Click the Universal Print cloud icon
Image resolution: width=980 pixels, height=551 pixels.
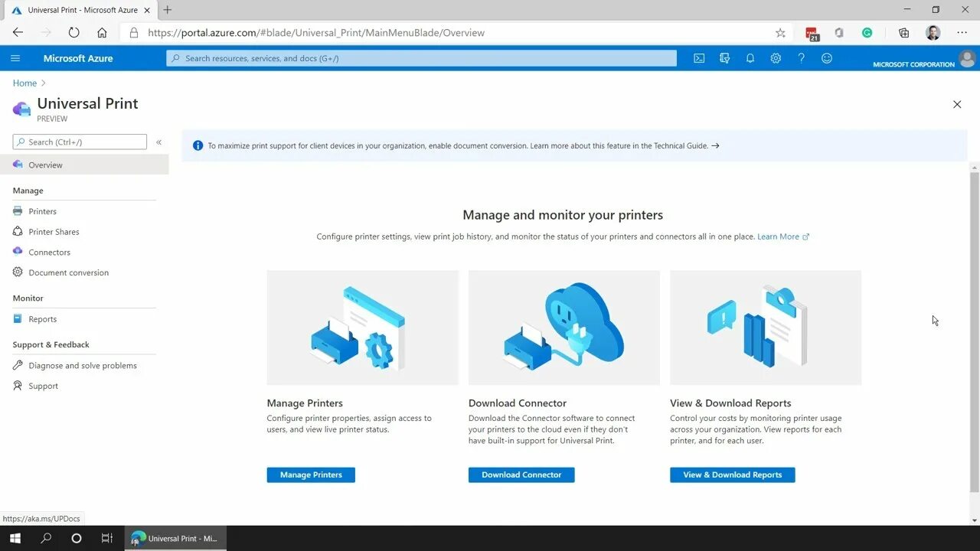pyautogui.click(x=21, y=109)
